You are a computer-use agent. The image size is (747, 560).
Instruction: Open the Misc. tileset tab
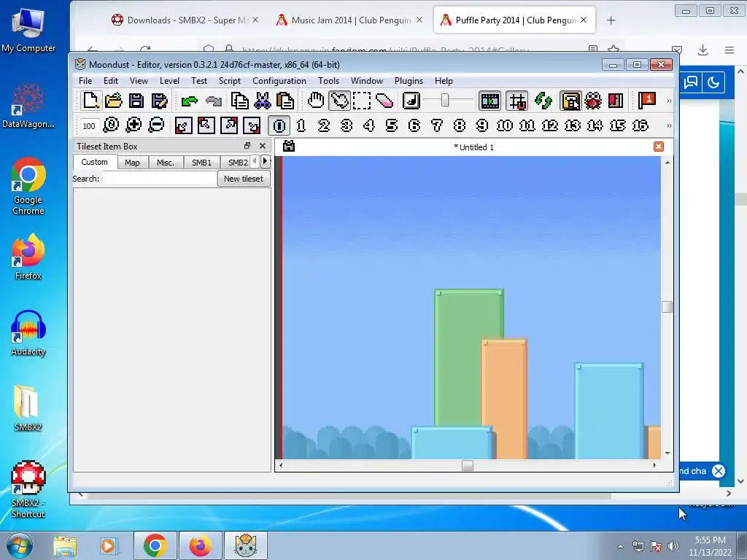pos(166,163)
